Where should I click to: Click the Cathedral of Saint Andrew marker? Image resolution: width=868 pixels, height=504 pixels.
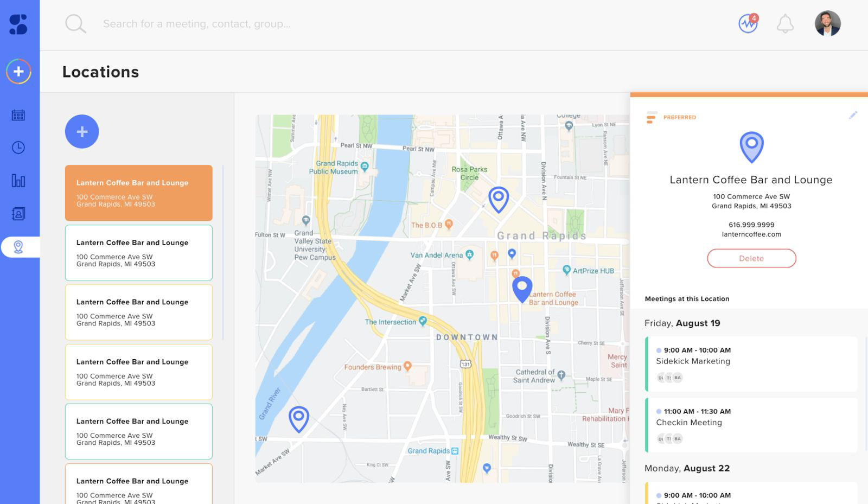click(561, 375)
